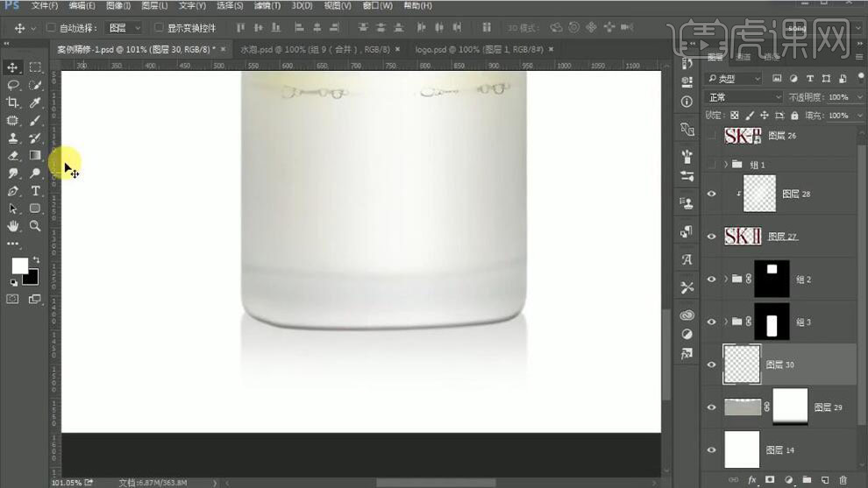Image resolution: width=868 pixels, height=488 pixels.
Task: Select the layer 30 thumbnail
Action: coord(742,364)
